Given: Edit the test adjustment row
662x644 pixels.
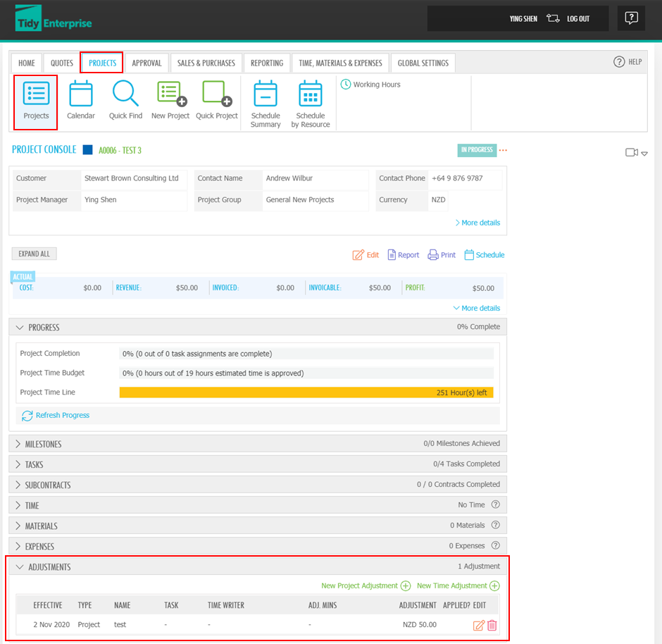Looking at the screenshot, I should (x=479, y=625).
